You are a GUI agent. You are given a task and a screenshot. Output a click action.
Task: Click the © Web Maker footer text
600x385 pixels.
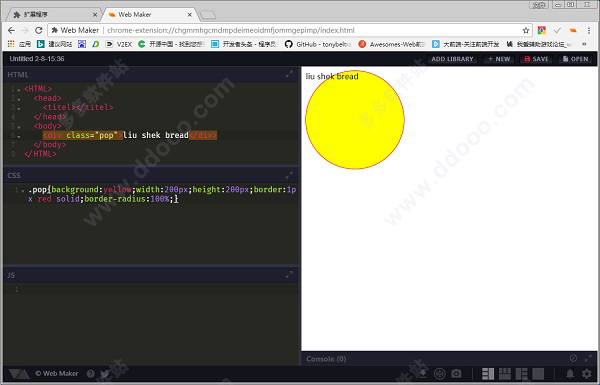[x=57, y=374]
